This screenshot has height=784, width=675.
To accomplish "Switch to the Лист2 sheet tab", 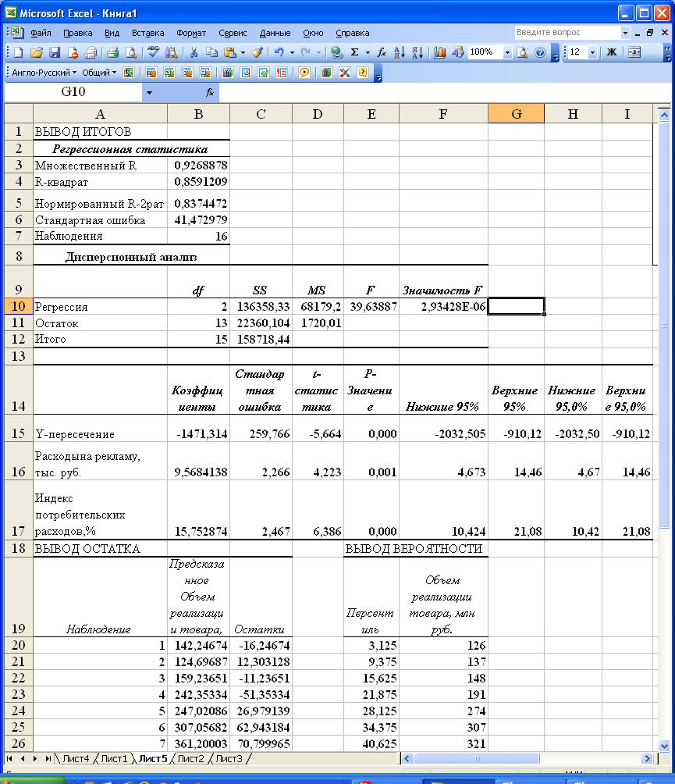I will tap(191, 758).
